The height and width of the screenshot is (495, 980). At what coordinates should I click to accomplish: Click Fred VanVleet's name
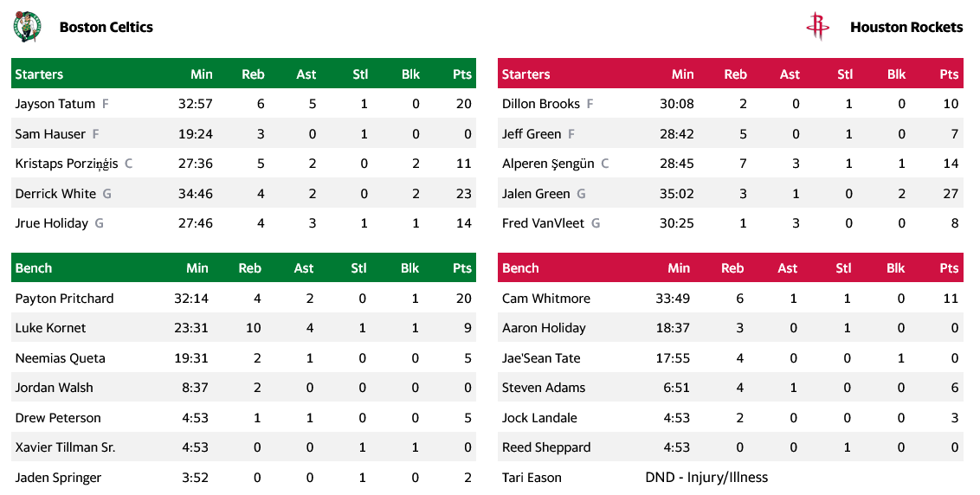click(543, 223)
